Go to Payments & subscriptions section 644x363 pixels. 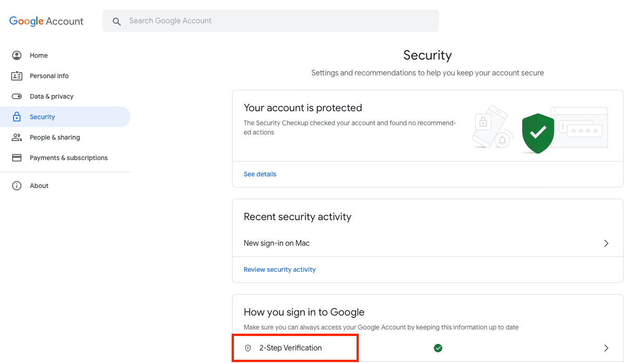(x=69, y=158)
